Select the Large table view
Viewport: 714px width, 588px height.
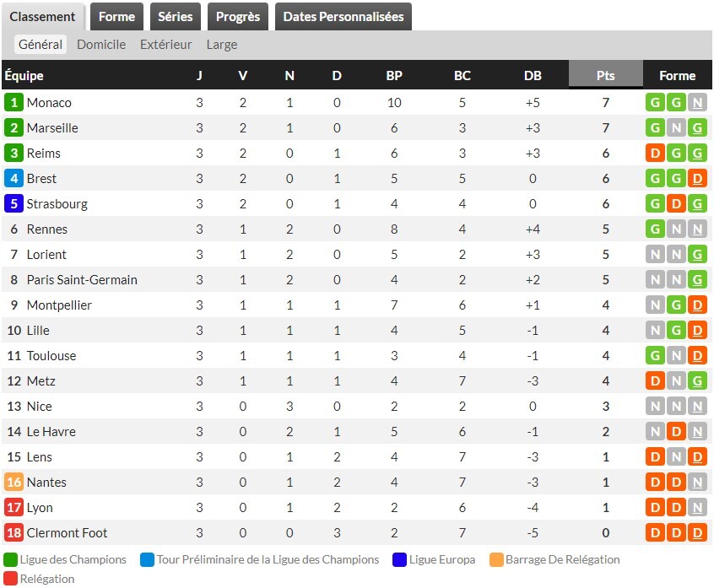tap(222, 45)
